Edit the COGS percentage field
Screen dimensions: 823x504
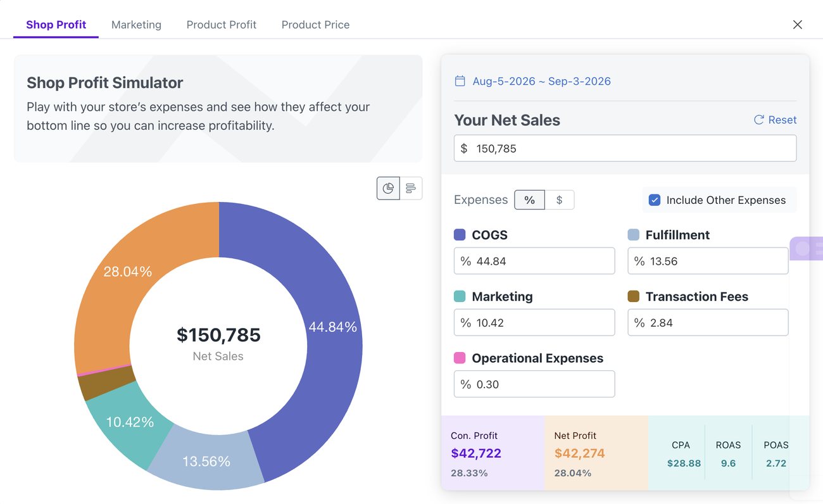[534, 261]
